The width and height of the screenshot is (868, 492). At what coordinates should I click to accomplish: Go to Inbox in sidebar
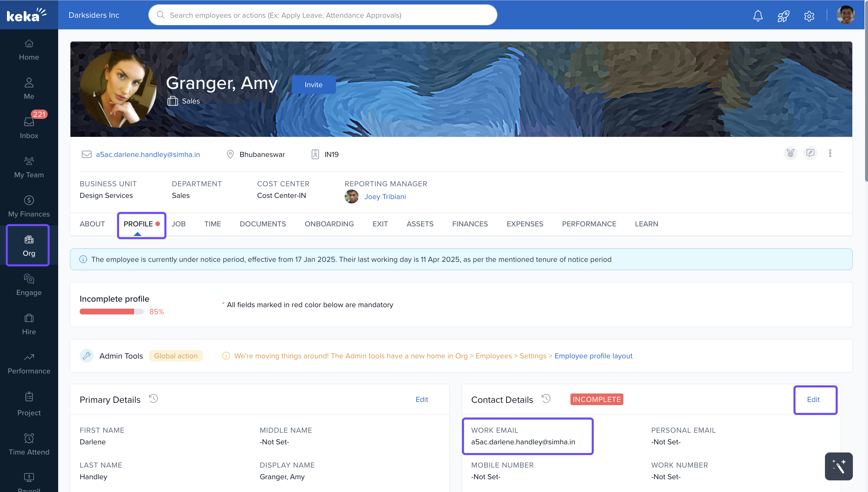click(29, 127)
